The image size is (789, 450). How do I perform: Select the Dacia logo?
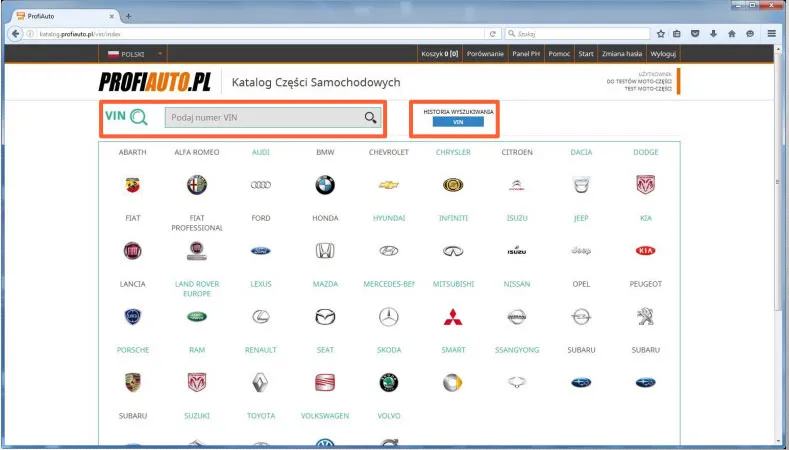[x=581, y=185]
